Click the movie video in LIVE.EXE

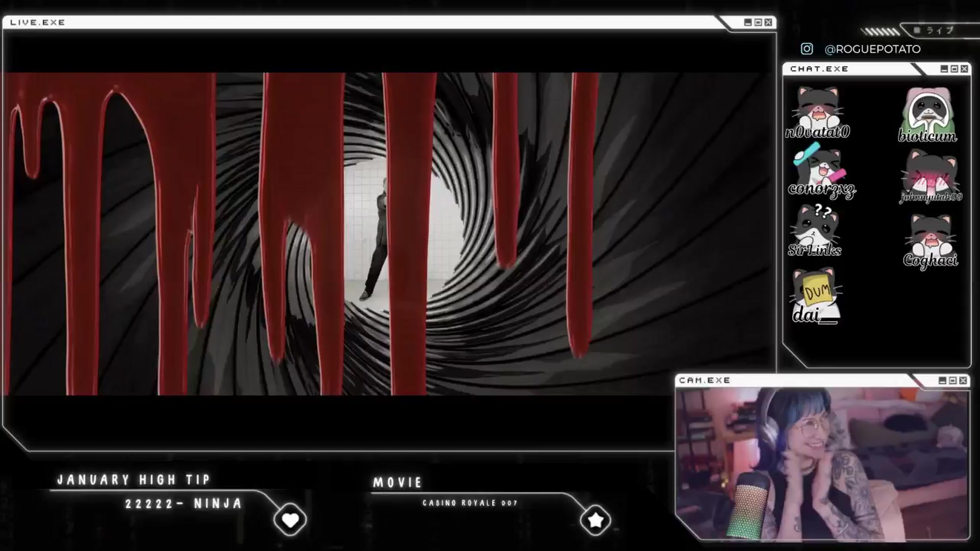tap(389, 234)
